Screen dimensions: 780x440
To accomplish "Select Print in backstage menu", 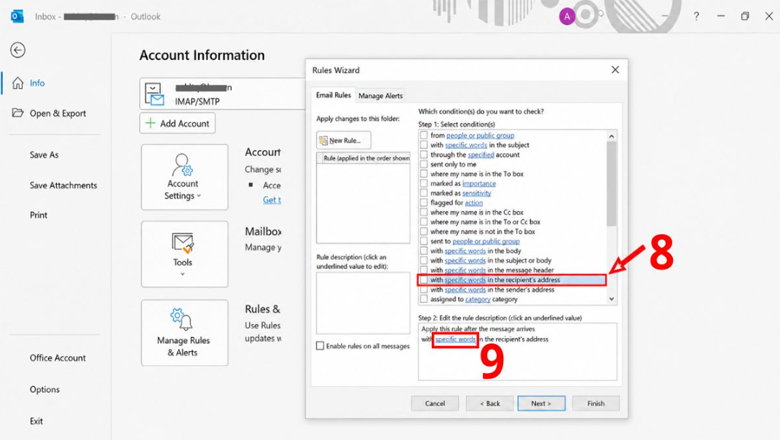I will click(x=38, y=215).
